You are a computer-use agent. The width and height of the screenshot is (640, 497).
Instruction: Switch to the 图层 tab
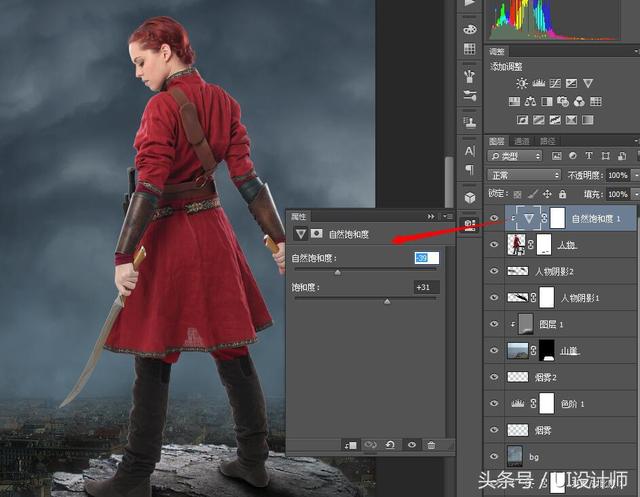(x=497, y=141)
